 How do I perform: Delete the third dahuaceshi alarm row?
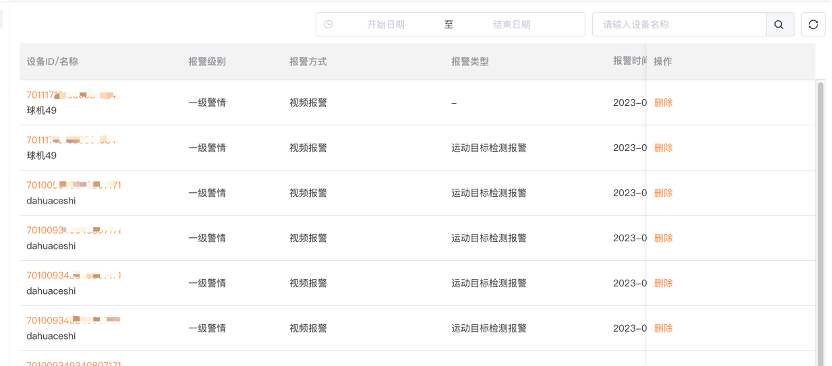[x=663, y=283]
